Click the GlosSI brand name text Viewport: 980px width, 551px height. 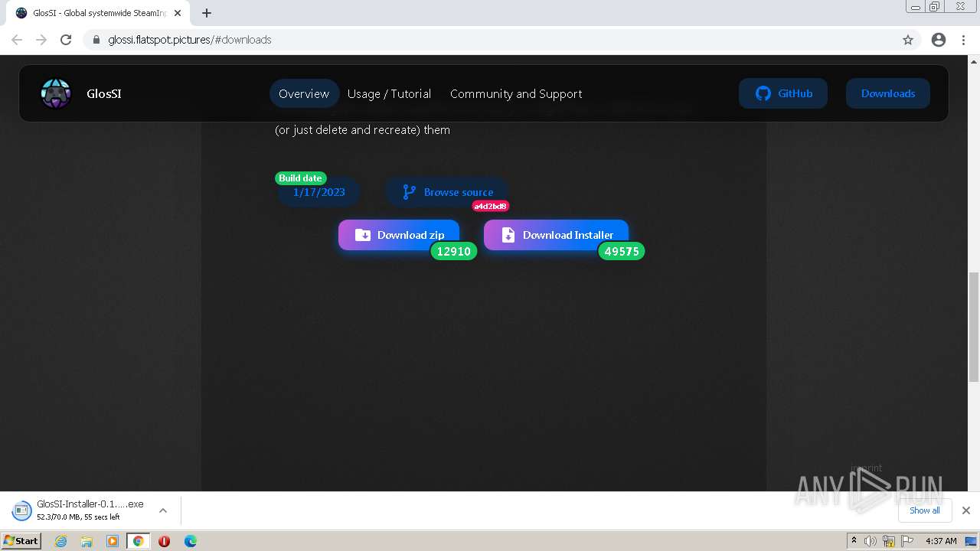[104, 93]
